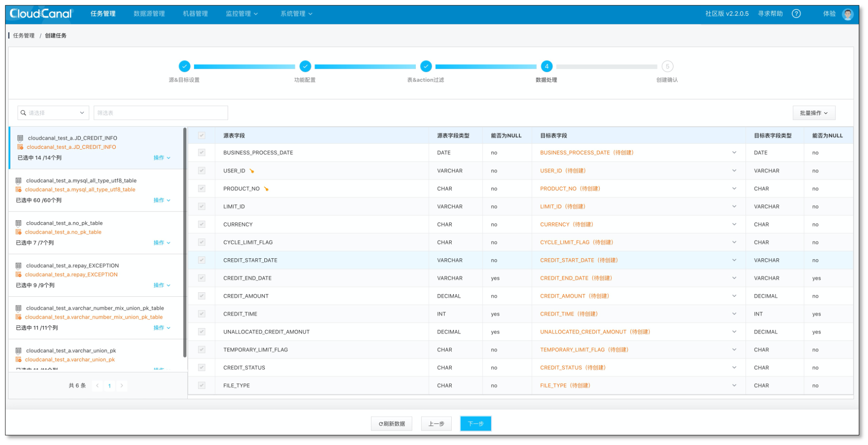868x445 pixels.
Task: Expand target field dropdown for CURRENCY row
Action: tap(734, 224)
